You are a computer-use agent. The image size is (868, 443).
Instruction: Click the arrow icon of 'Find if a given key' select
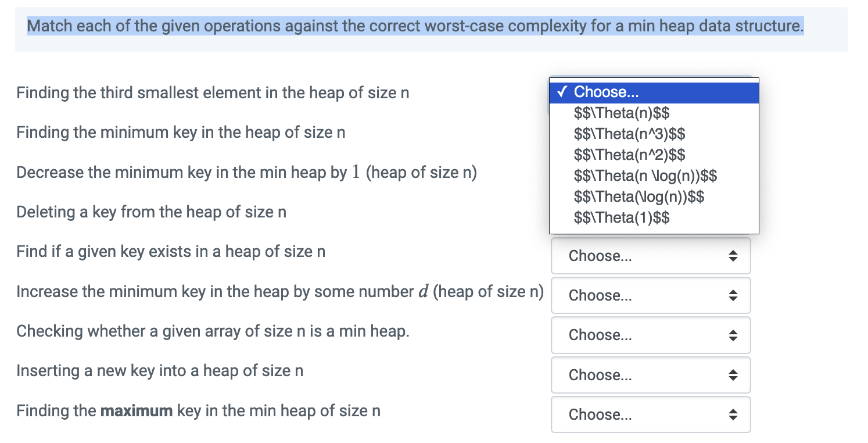click(x=733, y=256)
